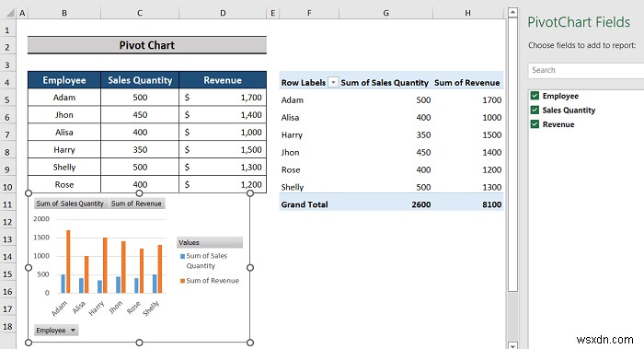Image resolution: width=644 pixels, height=349 pixels.
Task: Select column B header
Action: click(64, 13)
